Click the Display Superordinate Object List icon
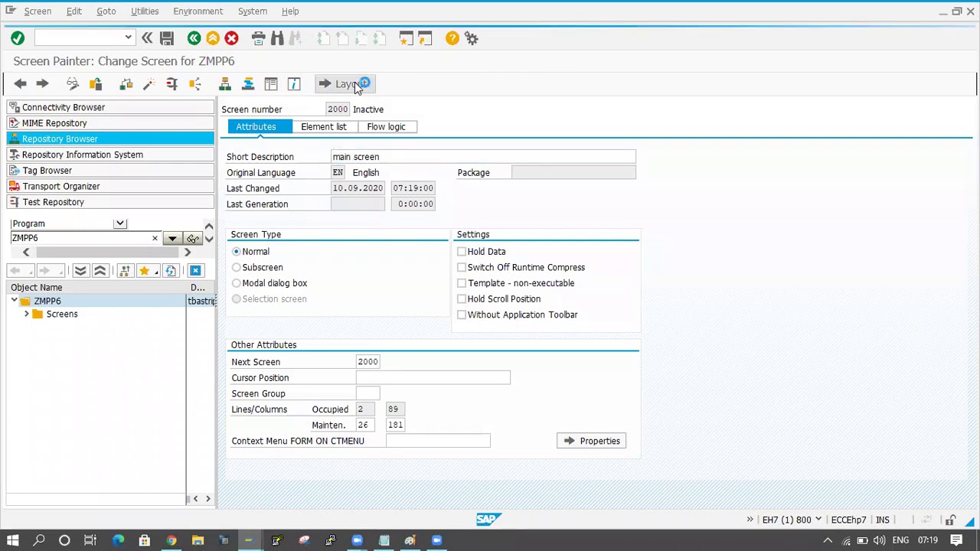 [x=125, y=271]
